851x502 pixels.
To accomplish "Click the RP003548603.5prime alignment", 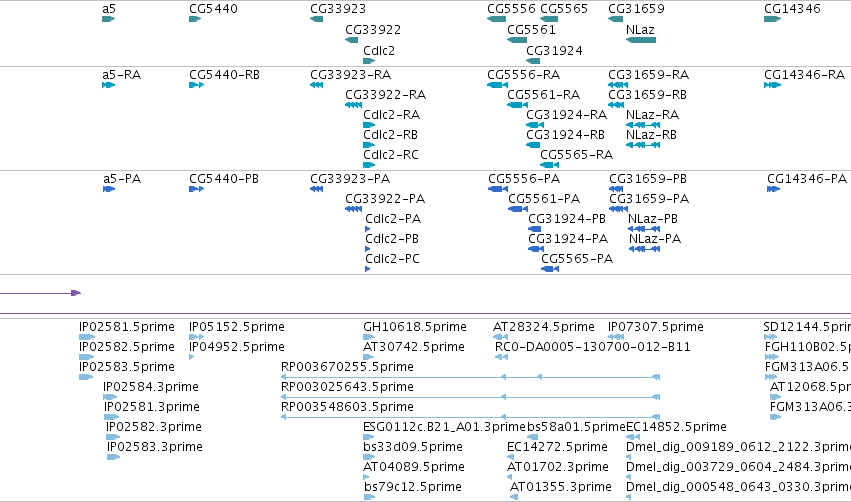I will coord(470,417).
